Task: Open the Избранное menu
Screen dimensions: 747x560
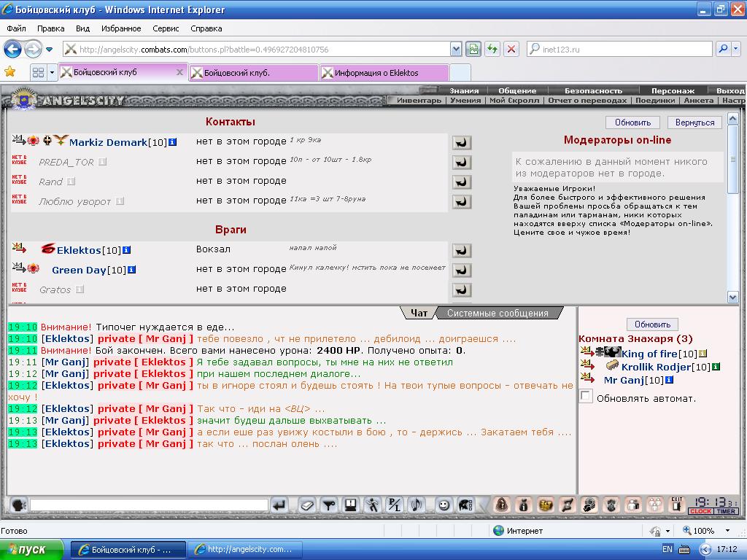Action: 121,28
